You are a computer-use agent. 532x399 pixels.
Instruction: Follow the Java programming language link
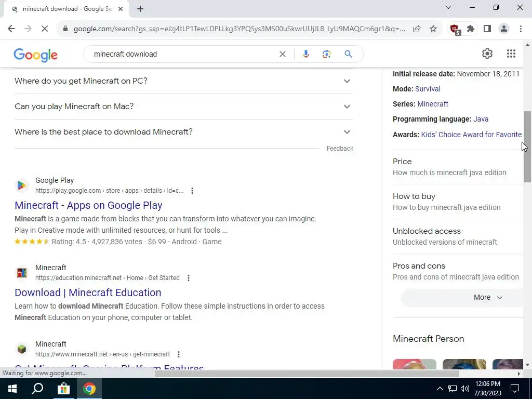[481, 119]
